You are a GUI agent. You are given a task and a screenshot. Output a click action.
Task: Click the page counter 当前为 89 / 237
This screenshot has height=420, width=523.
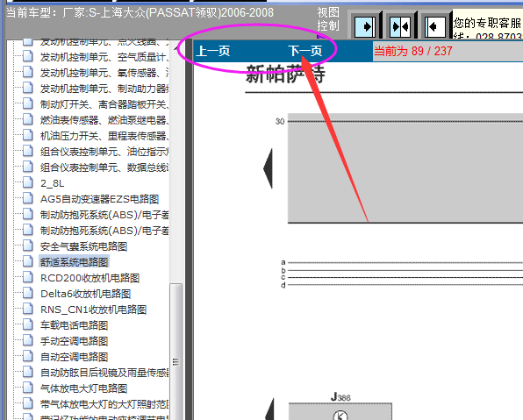(413, 51)
